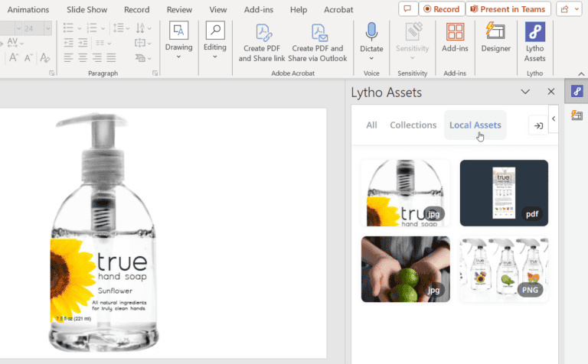The image size is (588, 364).
Task: Click the sign-in arrow icon in Lytho panel
Action: point(538,126)
